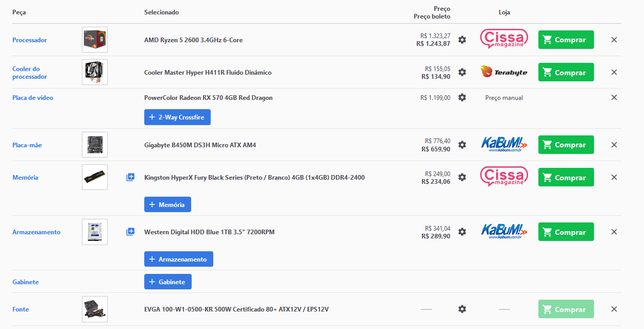Open Western Digital HDD Blue 1TB product name
This screenshot has width=644, height=329.
(209, 232)
